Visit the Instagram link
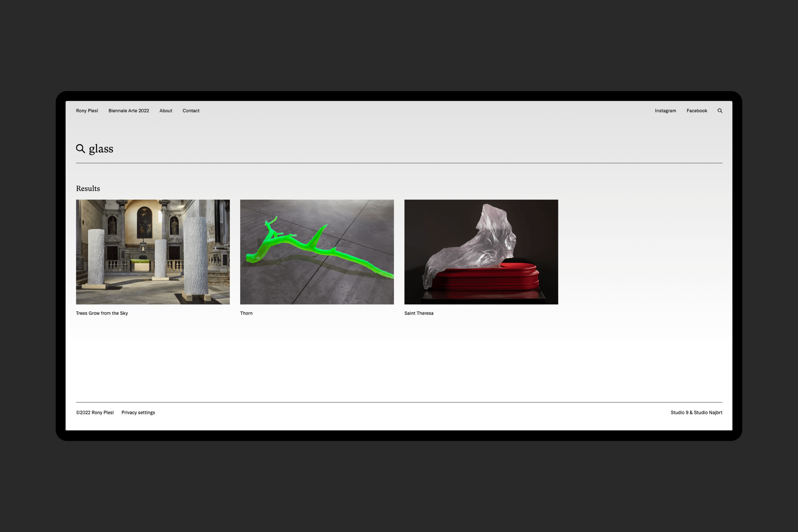Viewport: 798px width, 532px height. pos(665,111)
